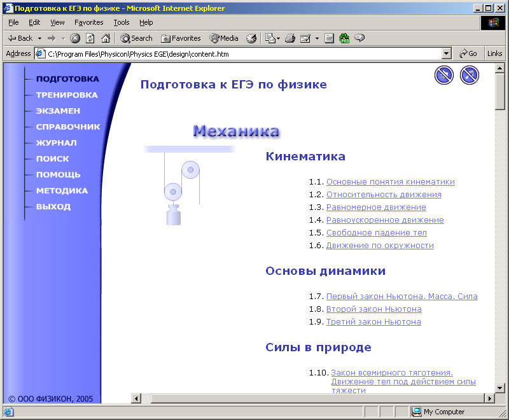Open the Edit menu
This screenshot has width=509, height=420.
coord(34,22)
